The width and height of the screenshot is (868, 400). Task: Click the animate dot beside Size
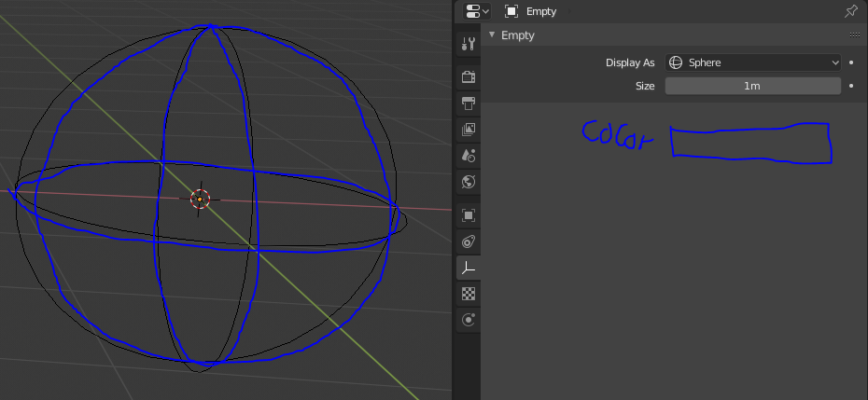pyautogui.click(x=851, y=86)
